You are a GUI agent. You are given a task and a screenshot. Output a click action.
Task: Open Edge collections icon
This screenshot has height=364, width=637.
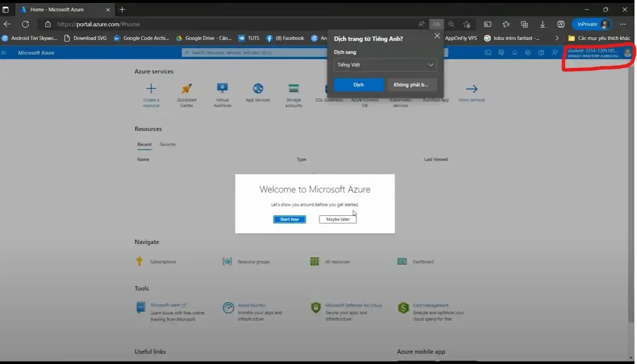[x=524, y=24]
